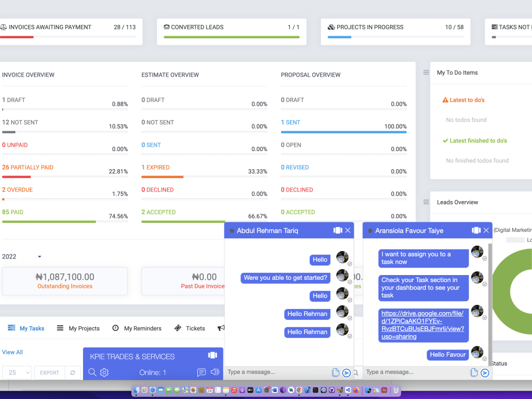Click the resize icon in Aransiola Favour Taiye chat
The width and height of the screenshot is (532, 399).
tap(476, 230)
